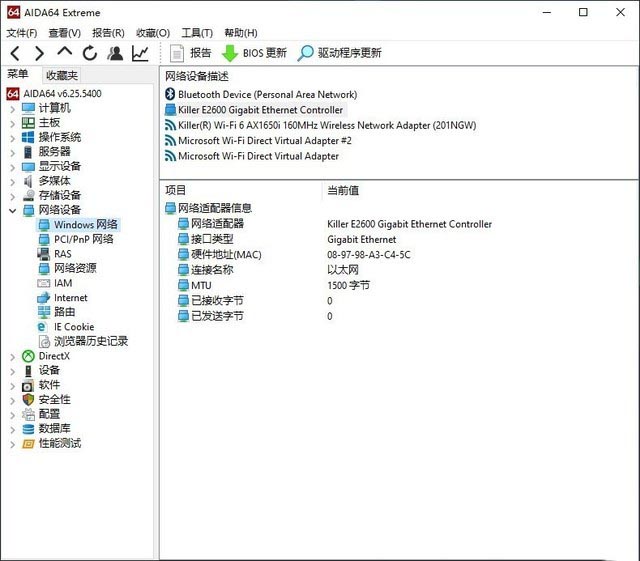Select the DirectX Xbox icon in the tree
This screenshot has width=640, height=561.
28,356
